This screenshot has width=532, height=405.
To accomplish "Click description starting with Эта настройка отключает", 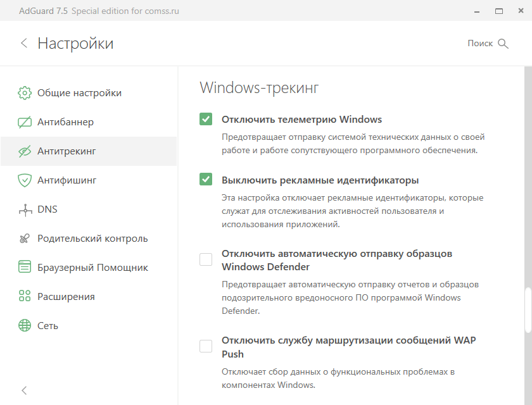I will point(353,211).
